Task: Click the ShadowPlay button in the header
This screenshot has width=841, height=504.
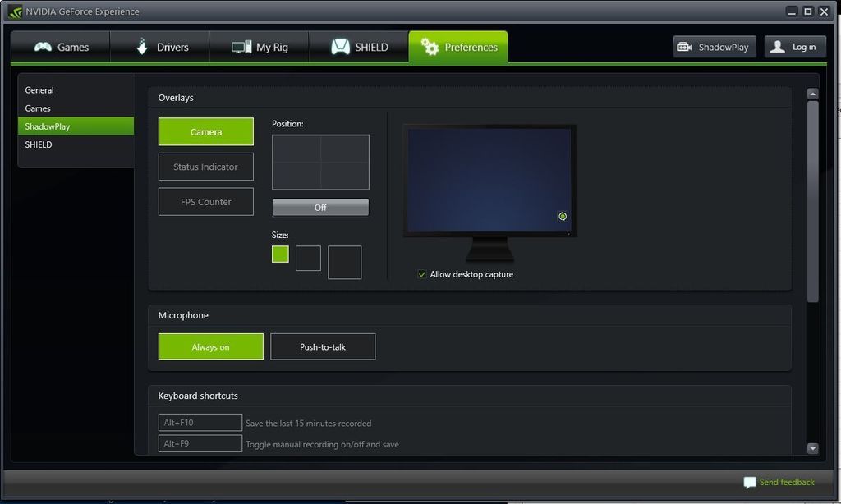Action: pyautogui.click(x=715, y=47)
